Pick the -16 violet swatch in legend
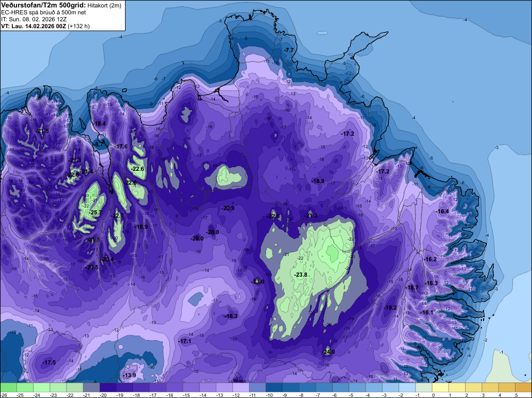This screenshot has height=398, width=532. point(174,387)
